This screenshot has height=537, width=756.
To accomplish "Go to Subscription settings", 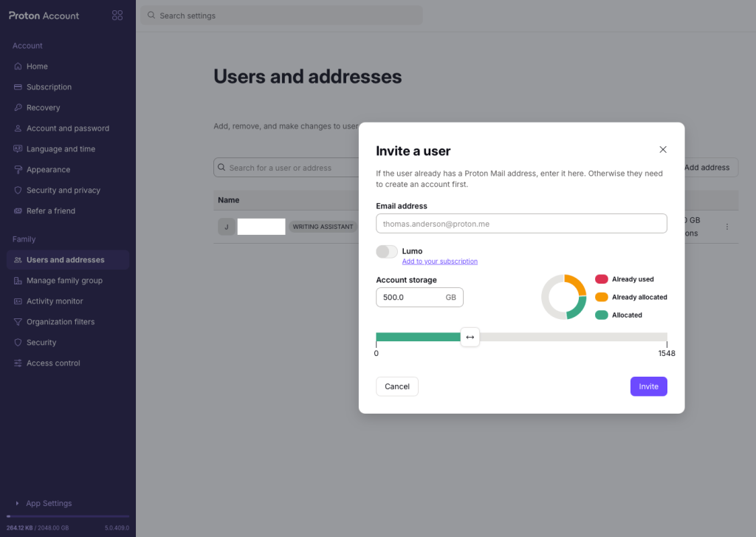I will coord(68,87).
